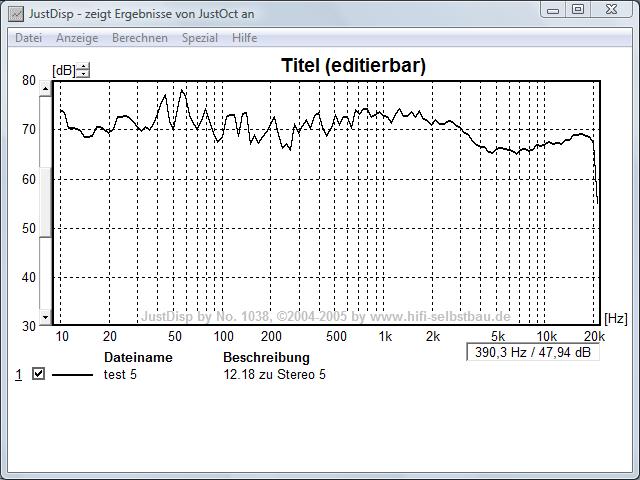
Task: Open the Datei menu
Action: (28, 38)
